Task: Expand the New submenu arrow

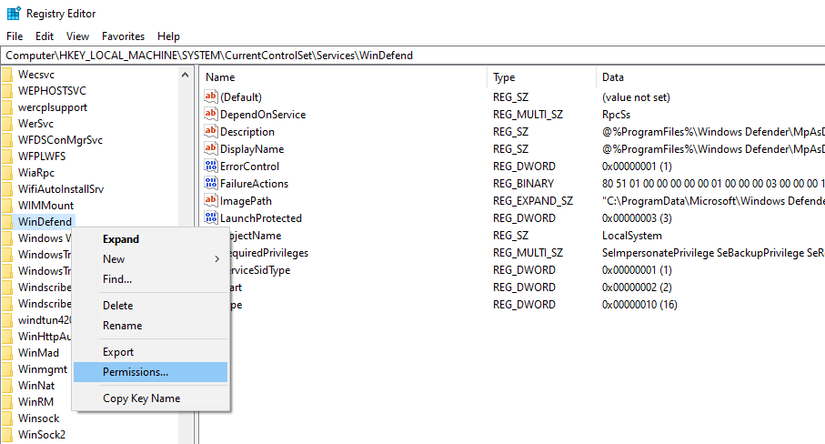Action: pos(217,259)
